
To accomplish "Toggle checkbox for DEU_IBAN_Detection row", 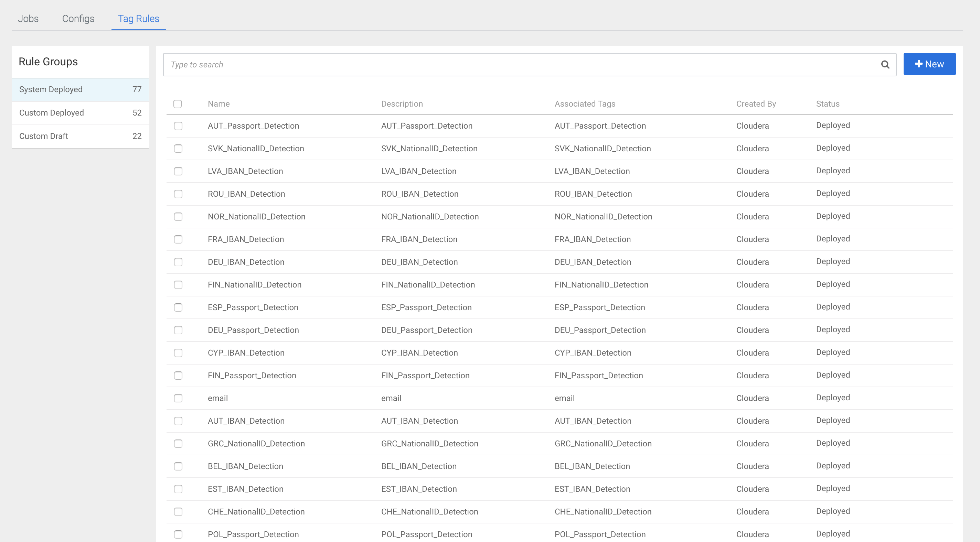I will [178, 262].
